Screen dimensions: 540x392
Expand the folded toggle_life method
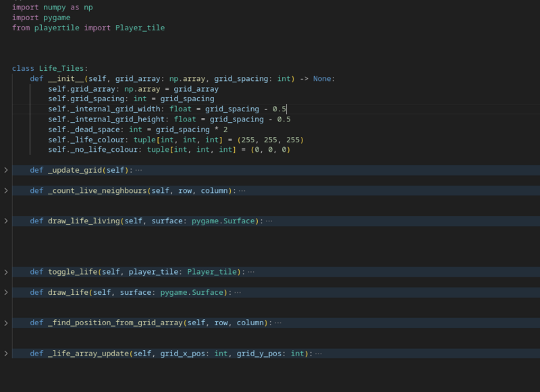click(6, 272)
